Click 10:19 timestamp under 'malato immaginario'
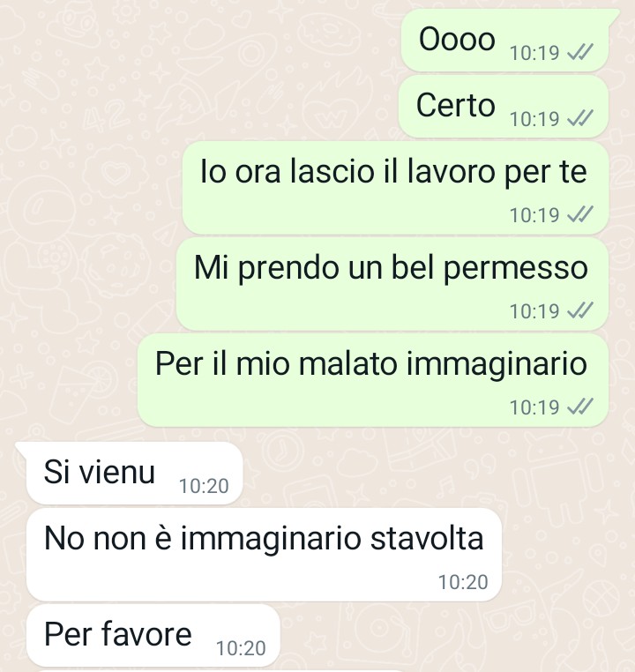This screenshot has width=635, height=672. pyautogui.click(x=534, y=407)
